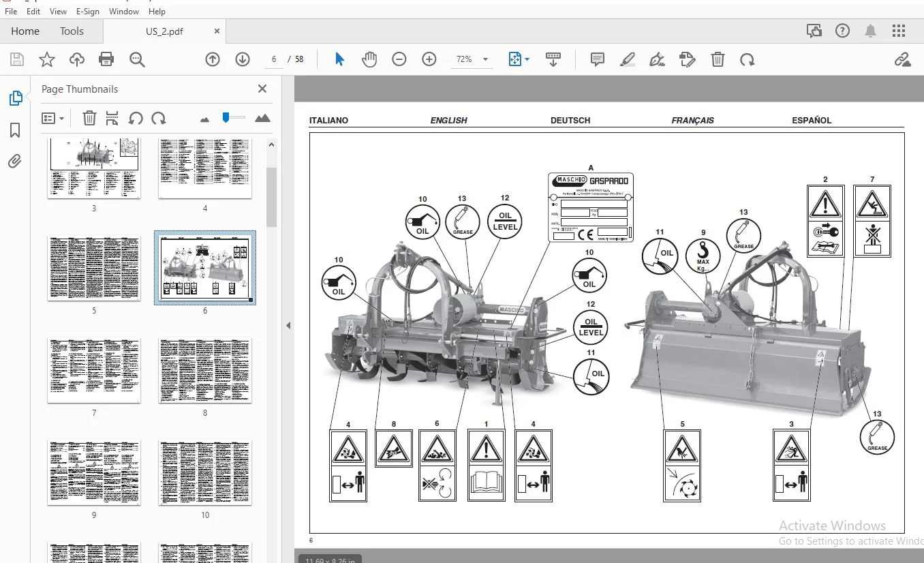Close the Page Thumbnails panel

click(262, 89)
